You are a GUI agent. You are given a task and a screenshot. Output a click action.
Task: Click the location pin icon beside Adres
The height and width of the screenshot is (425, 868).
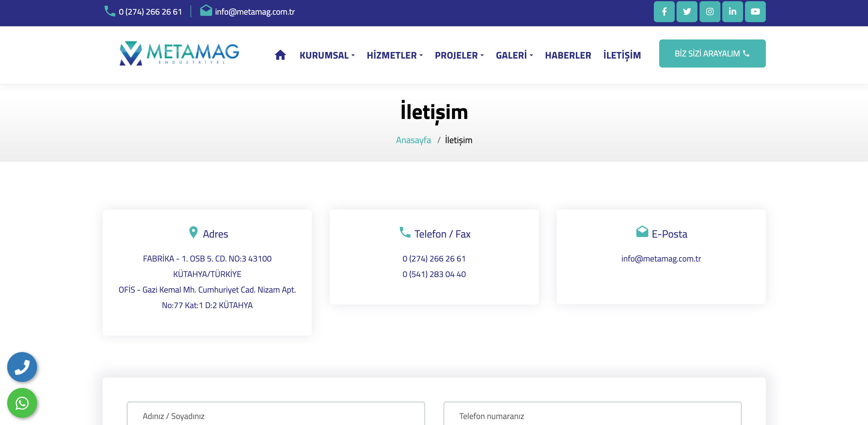(193, 232)
